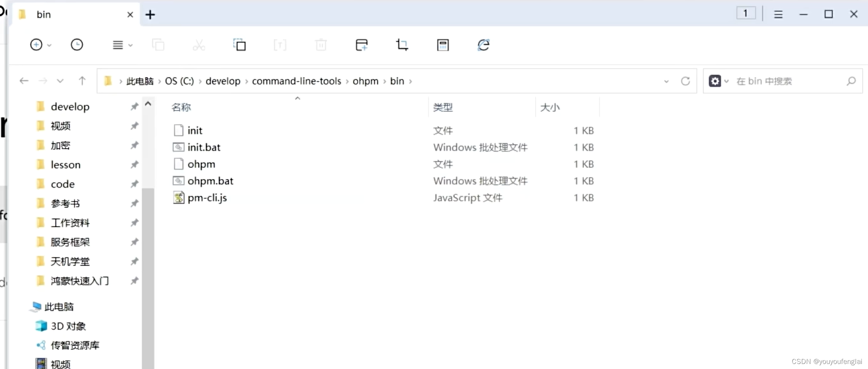Go up one folder level

82,81
